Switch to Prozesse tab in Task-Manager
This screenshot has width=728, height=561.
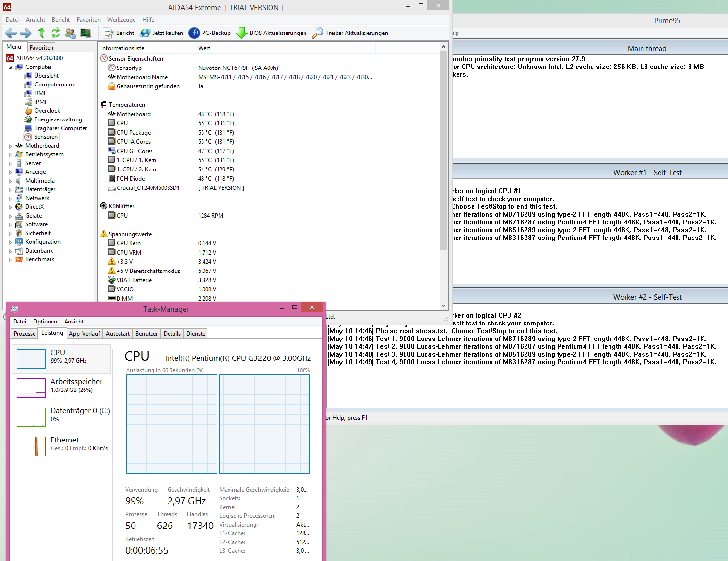click(x=24, y=334)
